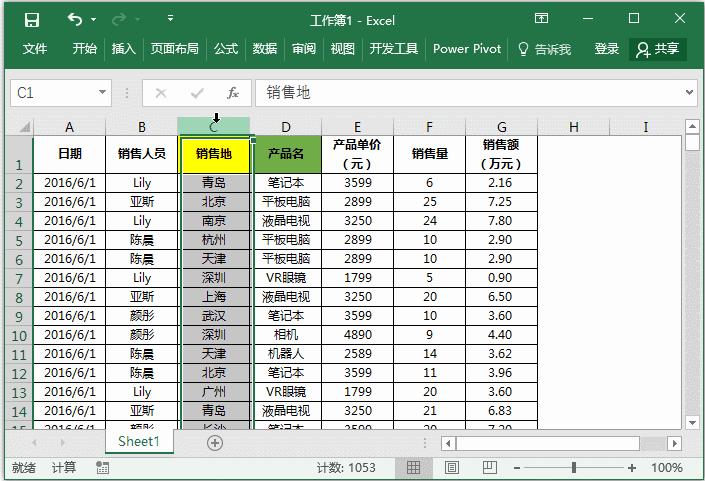Switch to Page Break Preview icon

pos(490,468)
